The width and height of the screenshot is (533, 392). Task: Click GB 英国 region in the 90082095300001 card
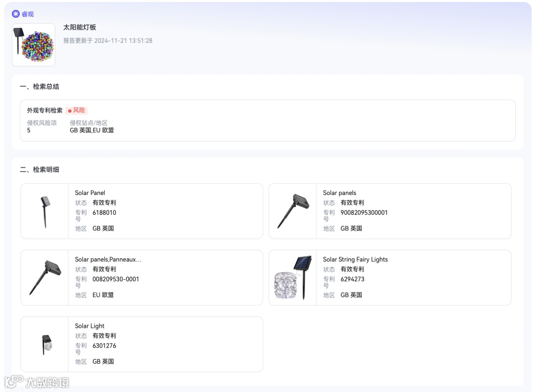point(351,228)
